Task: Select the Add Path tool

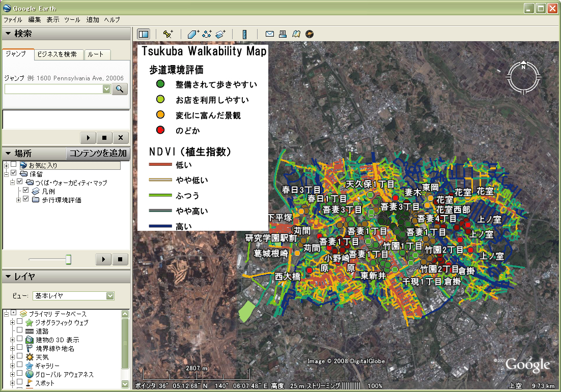Action: [x=207, y=34]
